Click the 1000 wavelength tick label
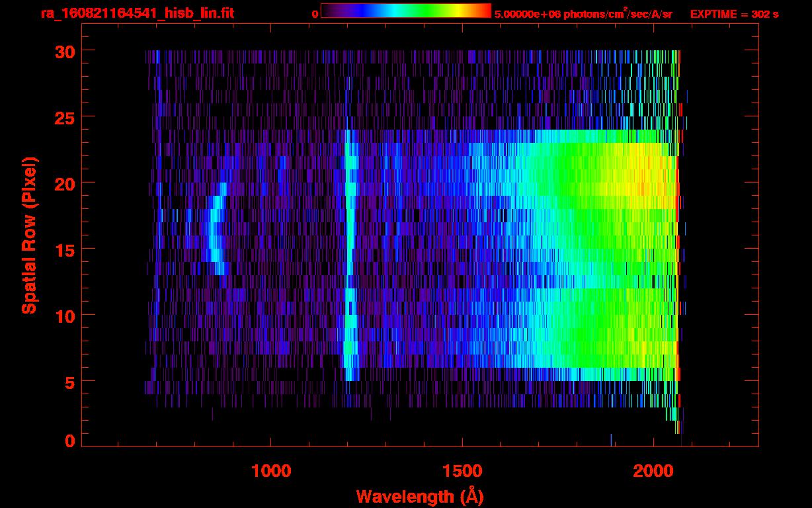The height and width of the screenshot is (508, 812). (271, 471)
